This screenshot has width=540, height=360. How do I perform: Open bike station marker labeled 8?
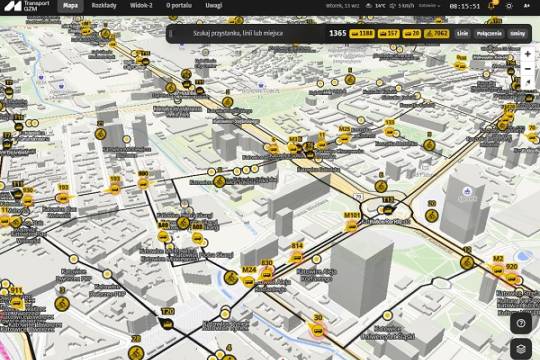pos(381,187)
